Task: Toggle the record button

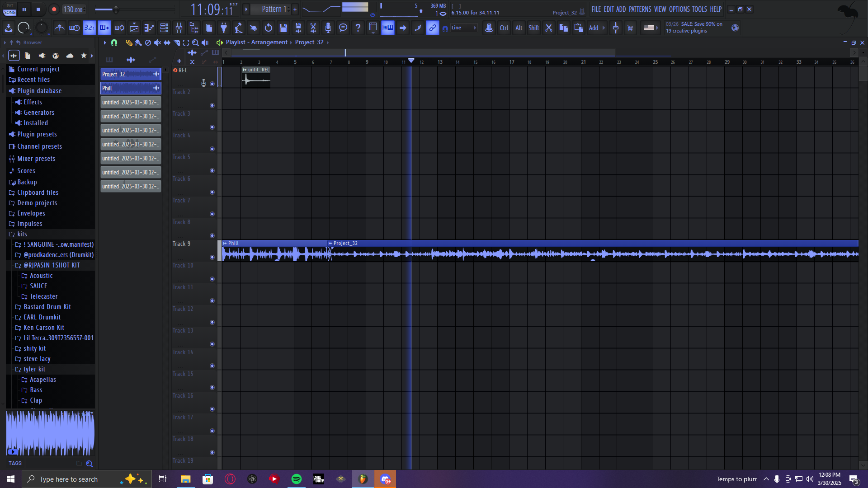Action: pos(54,9)
